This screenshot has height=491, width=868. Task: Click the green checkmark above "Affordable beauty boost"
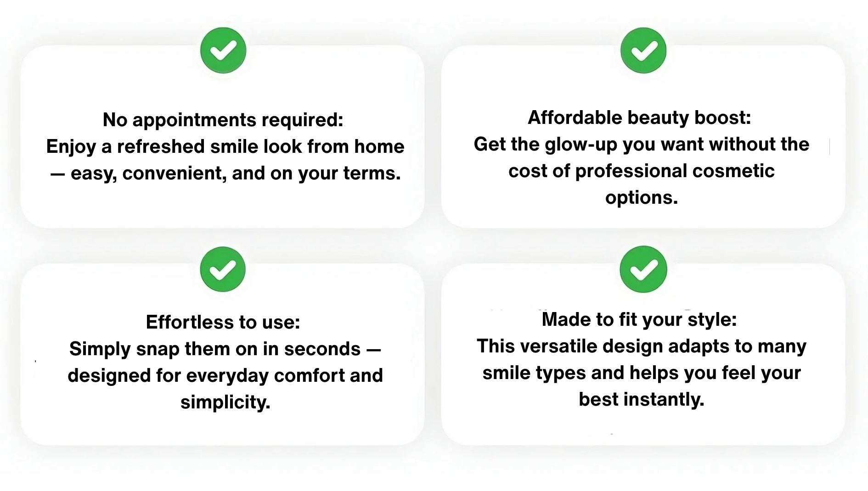tap(643, 50)
